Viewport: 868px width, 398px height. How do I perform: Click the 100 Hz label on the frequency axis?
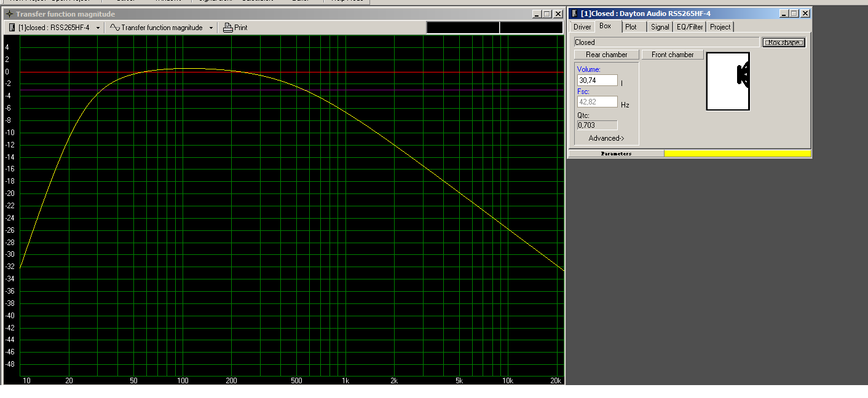coord(182,381)
